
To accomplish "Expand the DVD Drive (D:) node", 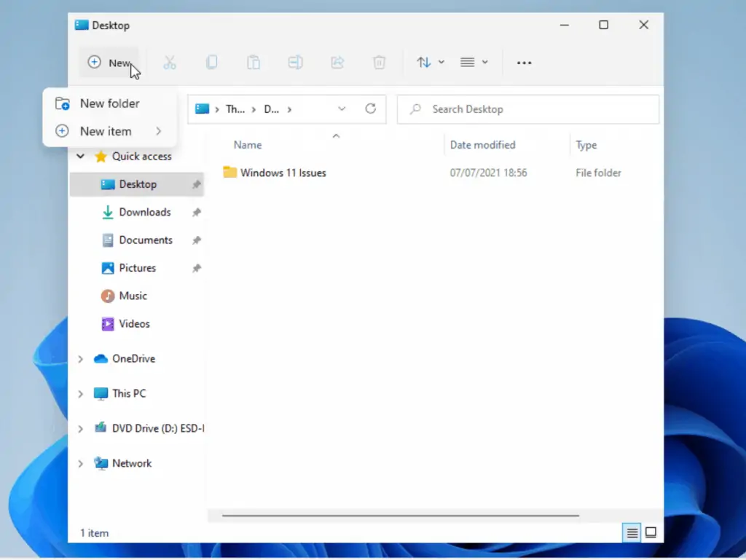I will coord(80,429).
